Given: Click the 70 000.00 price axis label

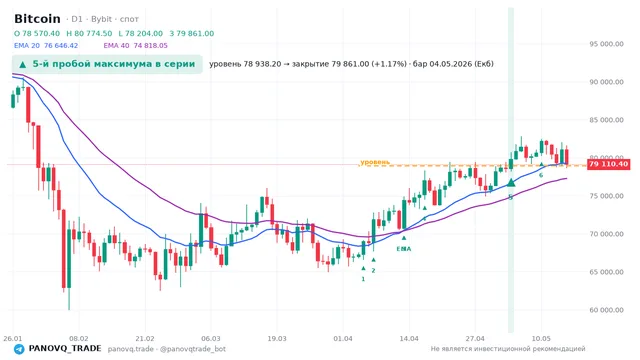Looking at the screenshot, I should 607,234.
